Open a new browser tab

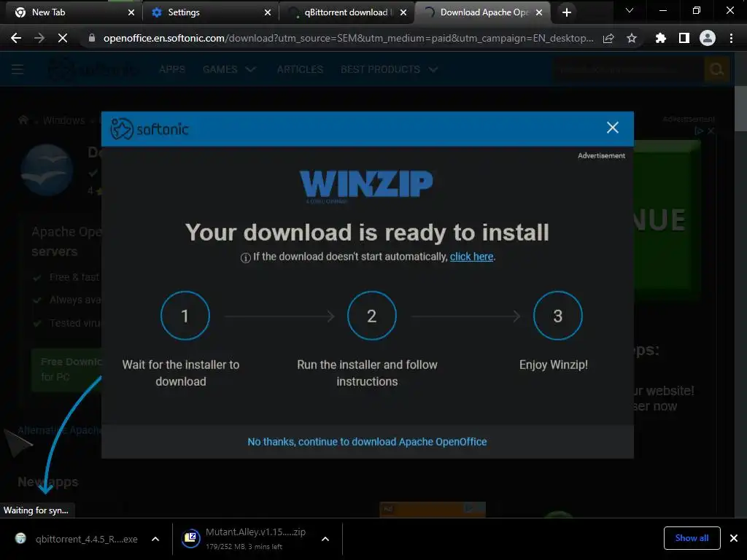click(566, 12)
